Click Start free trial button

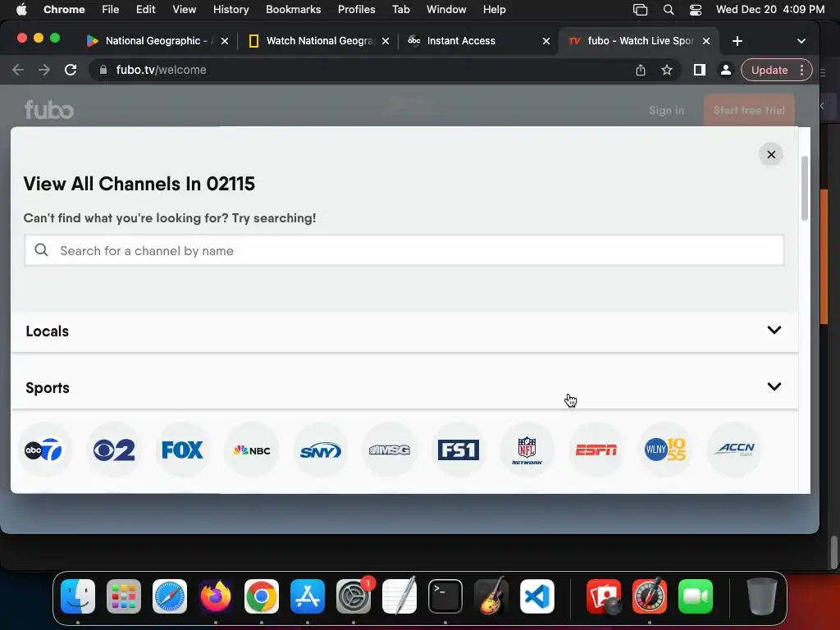pyautogui.click(x=749, y=110)
